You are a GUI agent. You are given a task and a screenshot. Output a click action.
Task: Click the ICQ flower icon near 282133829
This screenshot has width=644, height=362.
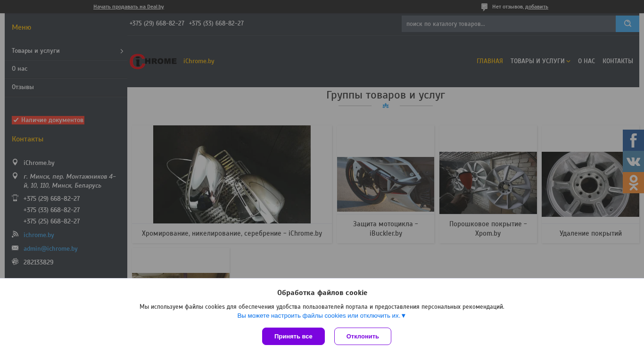point(15,262)
